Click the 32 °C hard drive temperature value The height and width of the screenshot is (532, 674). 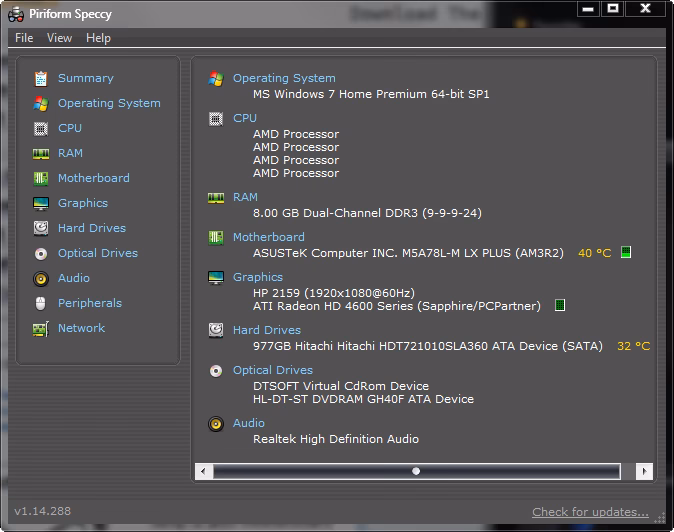pos(634,346)
